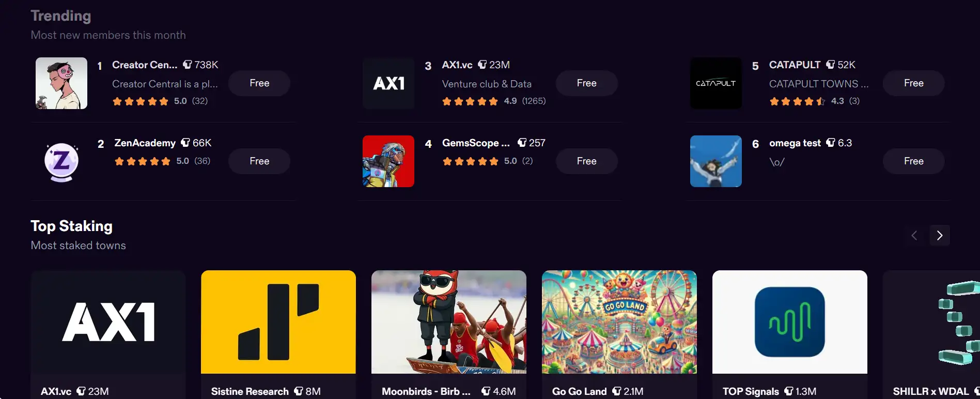Viewport: 980px width, 399px height.
Task: Open the Sistine Research yellow card
Action: click(278, 322)
